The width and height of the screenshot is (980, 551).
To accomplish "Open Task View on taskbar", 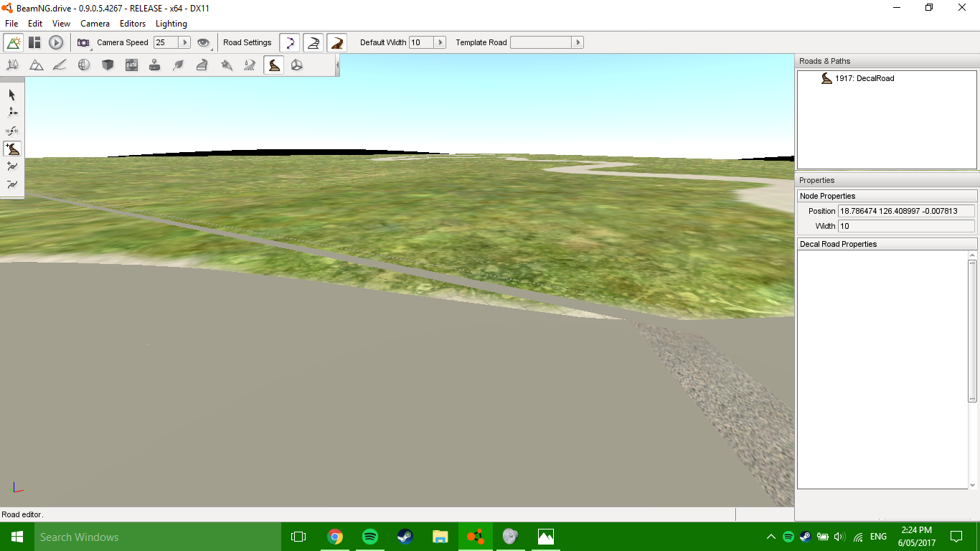I will pyautogui.click(x=298, y=537).
